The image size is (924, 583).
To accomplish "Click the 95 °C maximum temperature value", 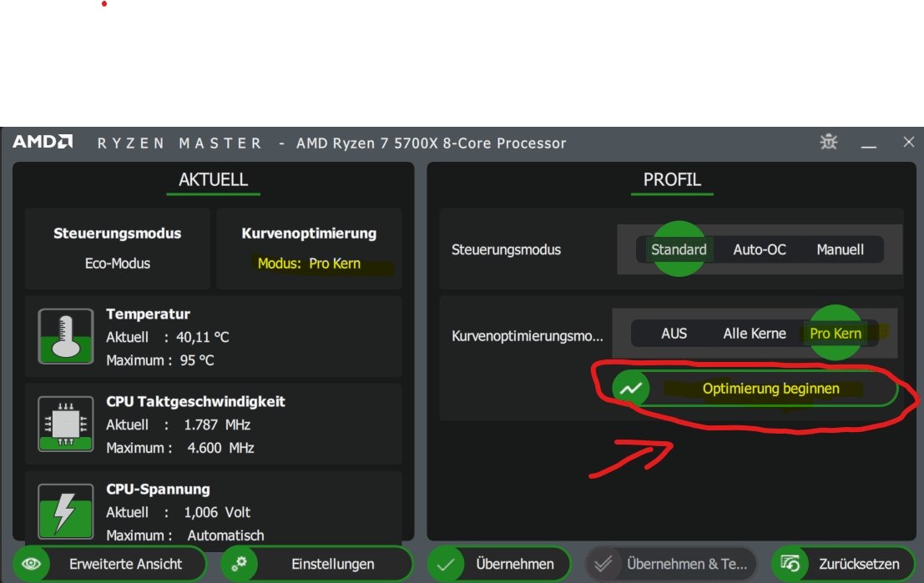I will click(x=197, y=359).
